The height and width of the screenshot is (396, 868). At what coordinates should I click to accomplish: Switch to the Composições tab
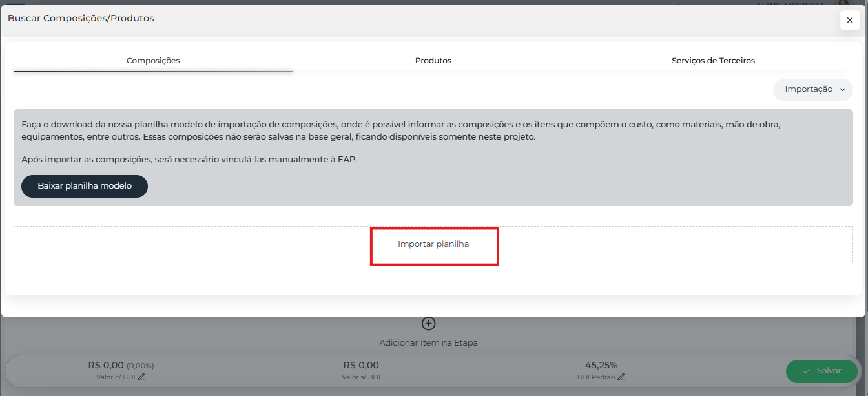(153, 61)
